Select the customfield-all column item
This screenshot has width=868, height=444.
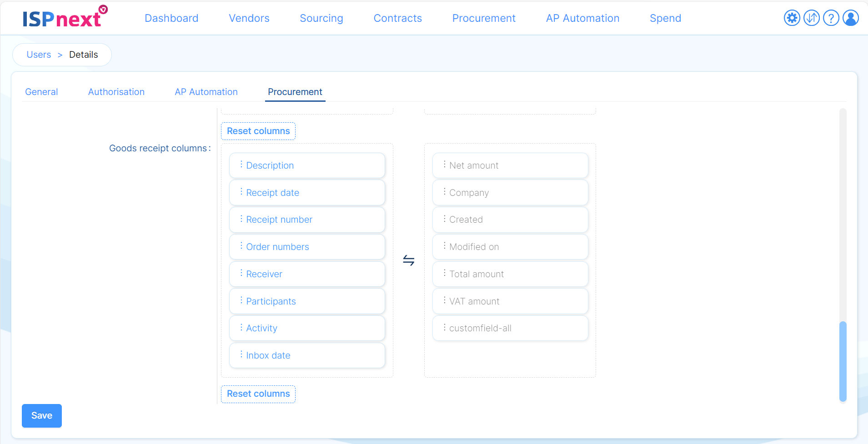click(510, 328)
